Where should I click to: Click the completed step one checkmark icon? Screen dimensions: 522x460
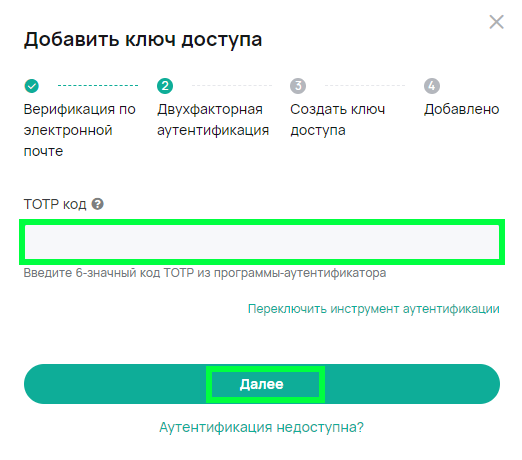click(32, 86)
